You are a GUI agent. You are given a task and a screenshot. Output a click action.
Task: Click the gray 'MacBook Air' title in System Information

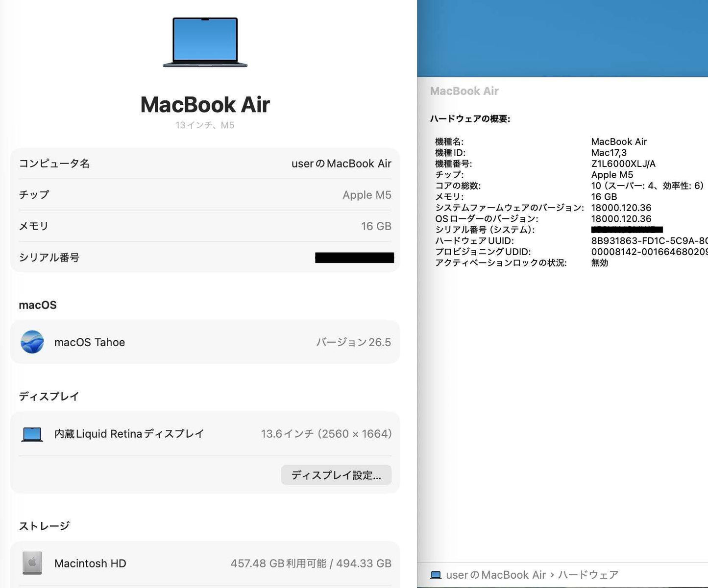click(x=464, y=91)
